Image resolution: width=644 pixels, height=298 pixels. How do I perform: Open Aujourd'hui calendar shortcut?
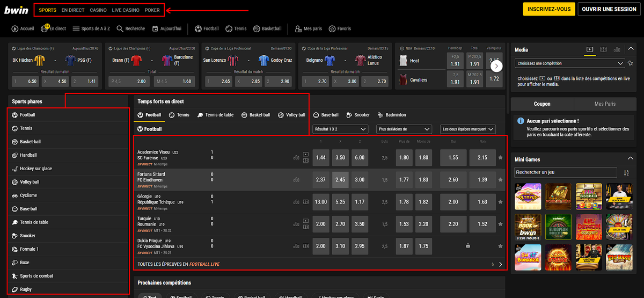coord(166,28)
